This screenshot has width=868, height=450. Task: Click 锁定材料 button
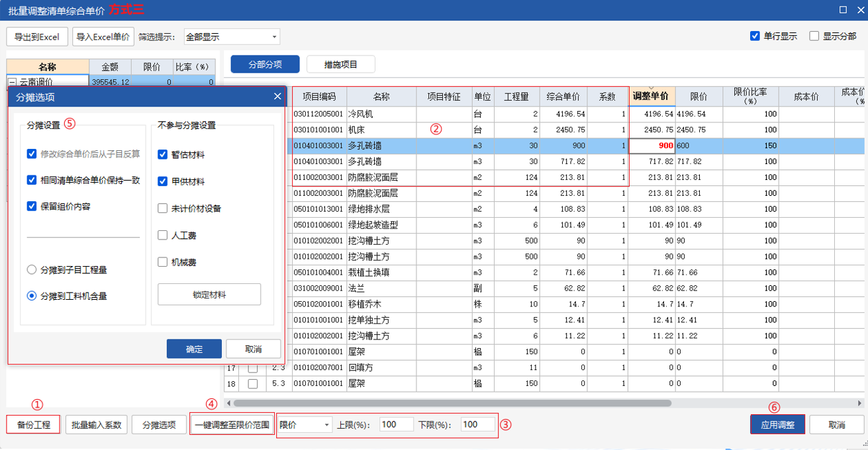[x=209, y=294]
